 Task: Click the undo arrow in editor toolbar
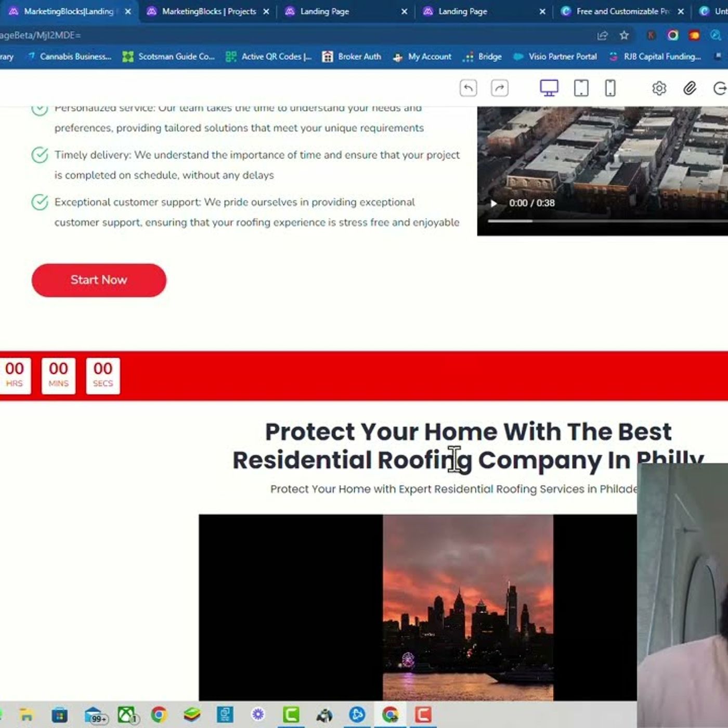[x=468, y=88]
